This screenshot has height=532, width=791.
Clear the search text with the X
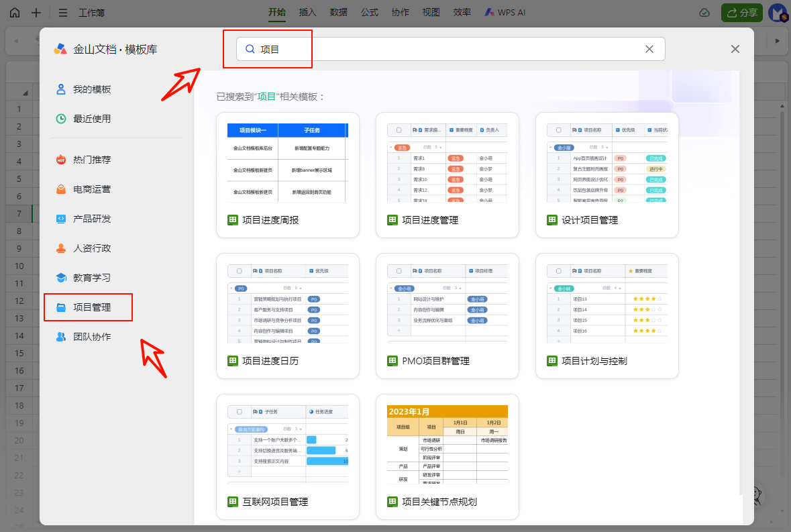point(649,49)
